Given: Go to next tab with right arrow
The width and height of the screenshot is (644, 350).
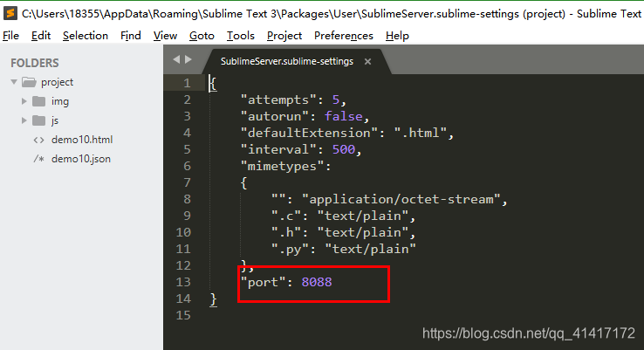Looking at the screenshot, I should point(188,59).
